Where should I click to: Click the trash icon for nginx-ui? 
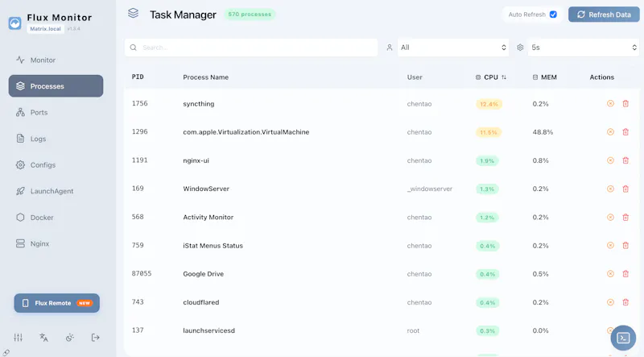coord(625,160)
